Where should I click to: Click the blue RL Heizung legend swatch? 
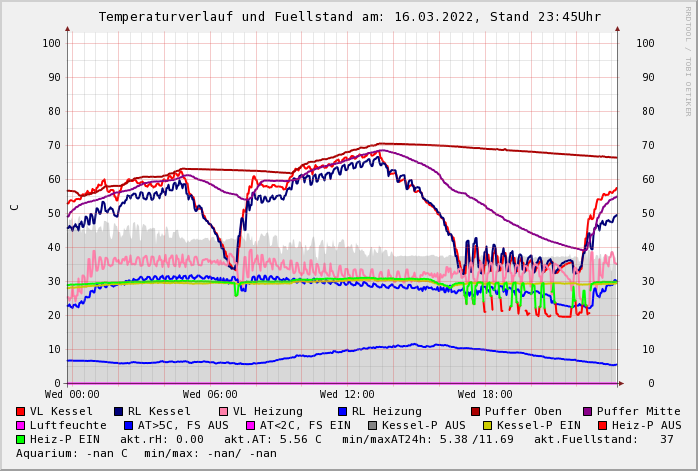pyautogui.click(x=342, y=411)
